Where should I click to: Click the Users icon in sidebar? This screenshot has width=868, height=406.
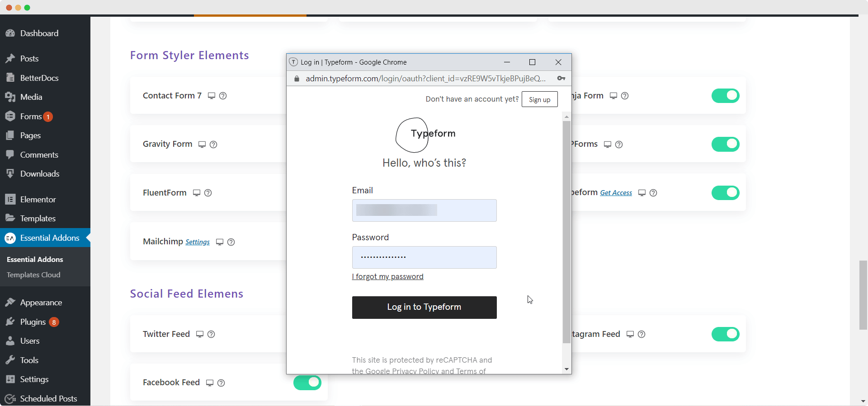10,341
